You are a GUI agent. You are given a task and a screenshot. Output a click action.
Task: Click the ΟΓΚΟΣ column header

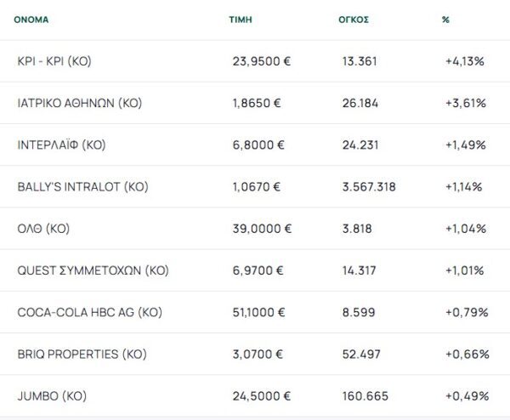pos(353,19)
